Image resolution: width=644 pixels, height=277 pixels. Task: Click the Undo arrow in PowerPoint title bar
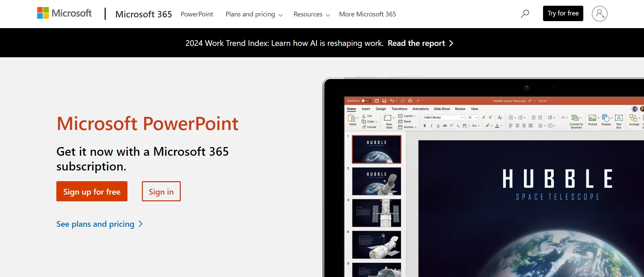tap(392, 101)
